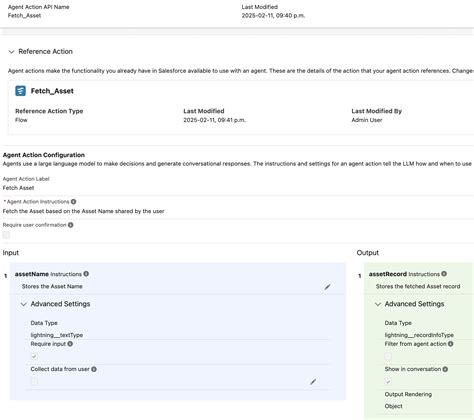Click the instruction text about fetching Asset by name
This screenshot has height=420, width=474.
[x=83, y=211]
